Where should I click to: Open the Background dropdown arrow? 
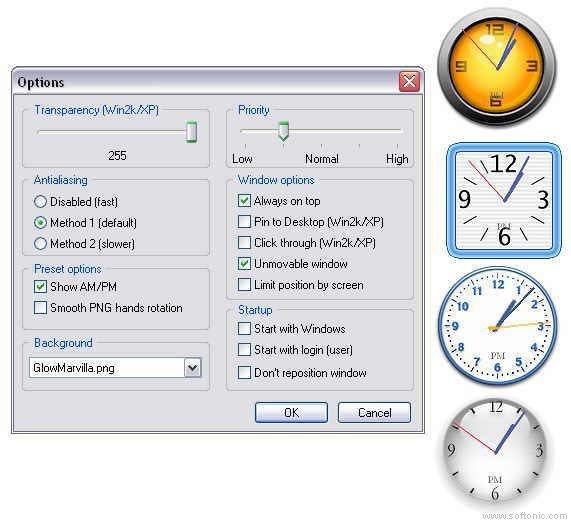click(x=193, y=368)
